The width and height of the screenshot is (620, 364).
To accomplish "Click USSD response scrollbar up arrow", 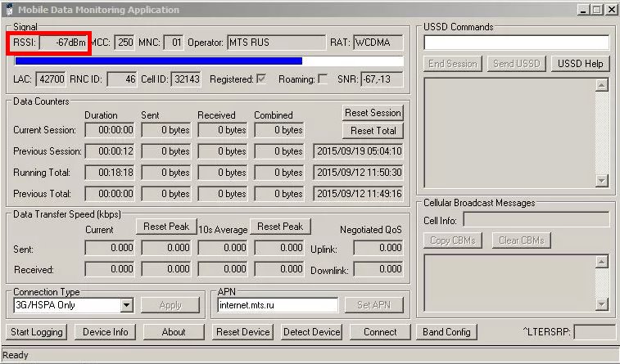I will tap(601, 85).
